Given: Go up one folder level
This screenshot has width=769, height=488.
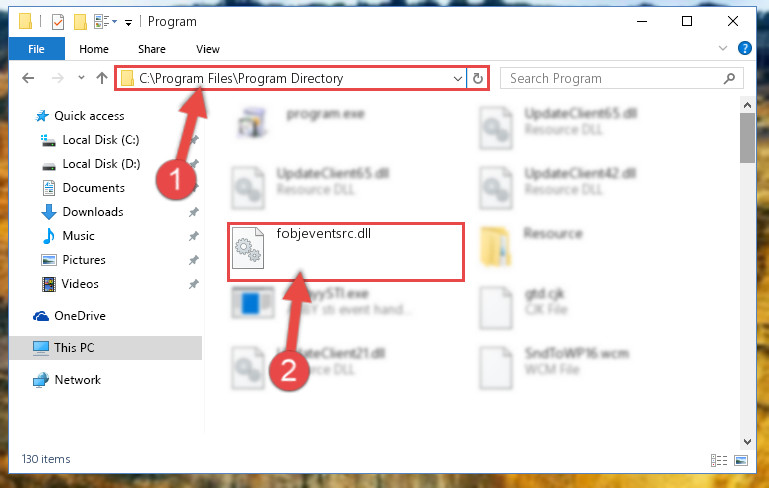Looking at the screenshot, I should coord(102,78).
